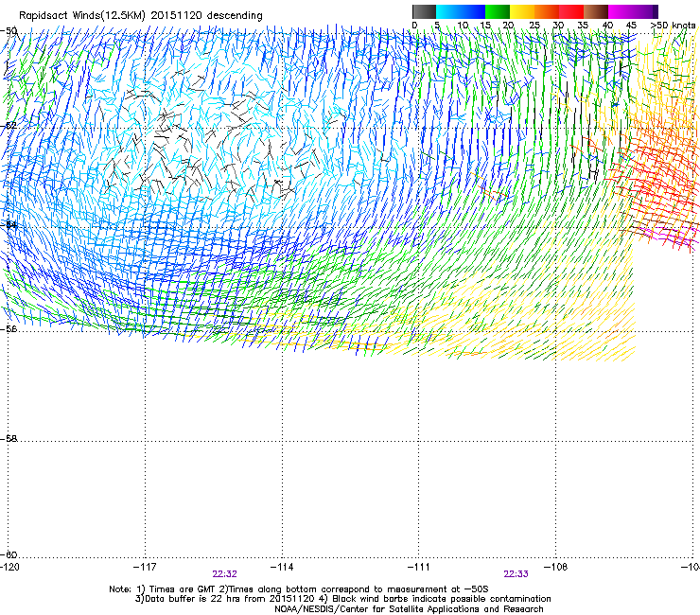Click the '30' legend scale label
Viewport: 700px width, 615px height.
[x=558, y=26]
